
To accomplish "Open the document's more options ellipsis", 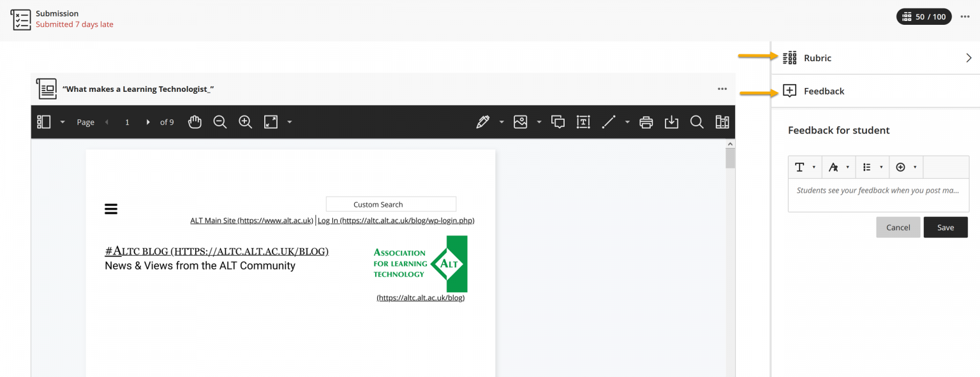I will point(722,89).
